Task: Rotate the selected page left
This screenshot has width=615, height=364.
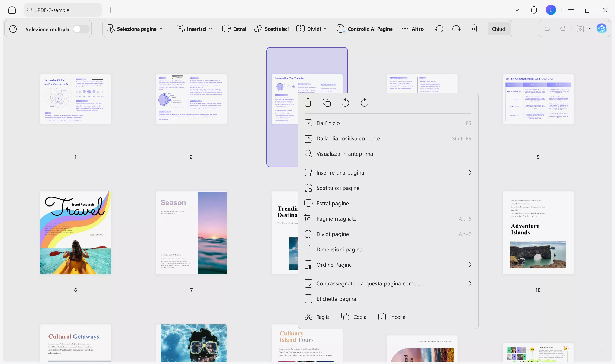Action: (x=345, y=102)
